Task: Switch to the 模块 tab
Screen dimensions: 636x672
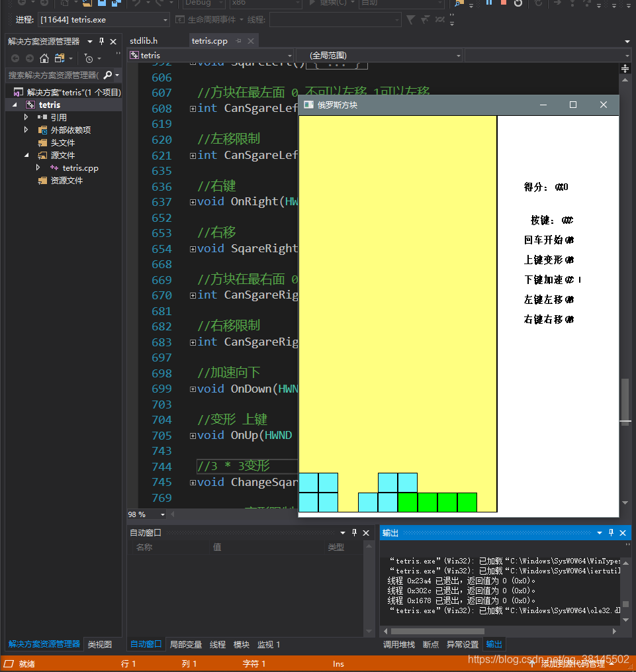Action: tap(241, 644)
